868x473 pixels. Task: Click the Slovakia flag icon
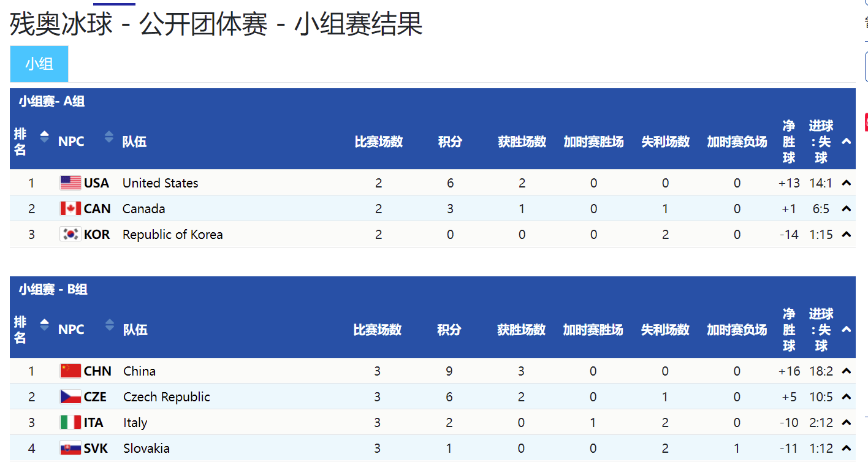pyautogui.click(x=70, y=448)
